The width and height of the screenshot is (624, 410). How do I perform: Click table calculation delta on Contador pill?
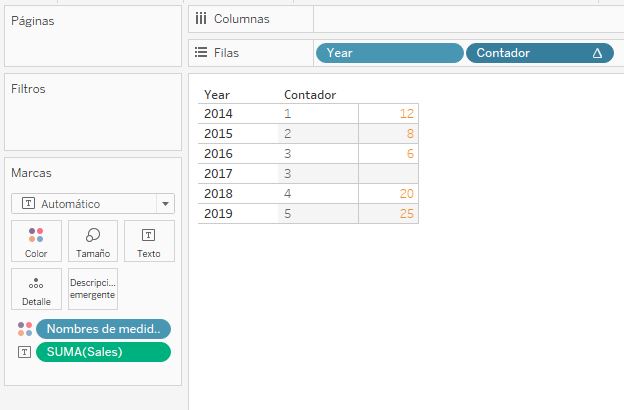point(597,53)
